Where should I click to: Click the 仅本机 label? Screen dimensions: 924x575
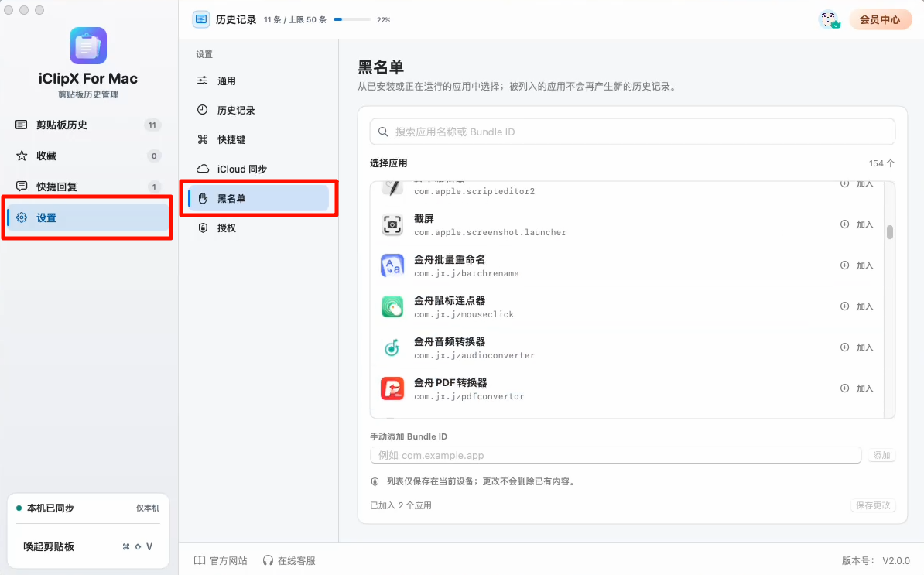pos(148,508)
